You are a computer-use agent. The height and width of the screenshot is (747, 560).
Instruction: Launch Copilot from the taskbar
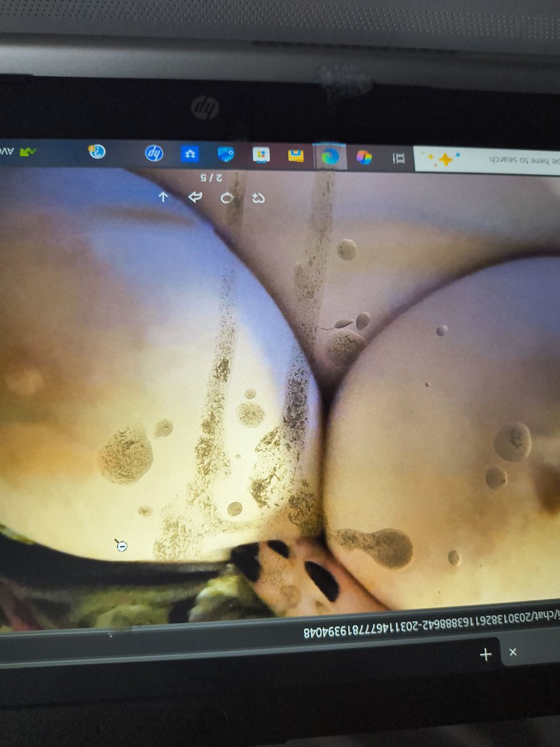tap(364, 157)
